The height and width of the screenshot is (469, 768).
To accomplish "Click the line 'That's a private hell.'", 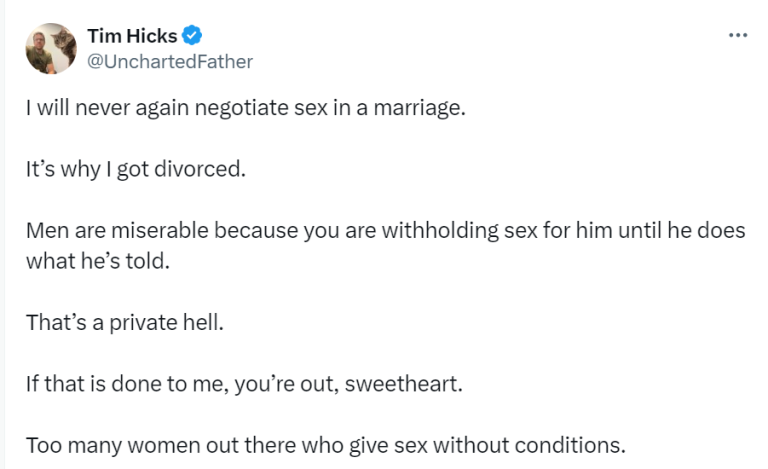I will pyautogui.click(x=123, y=322).
